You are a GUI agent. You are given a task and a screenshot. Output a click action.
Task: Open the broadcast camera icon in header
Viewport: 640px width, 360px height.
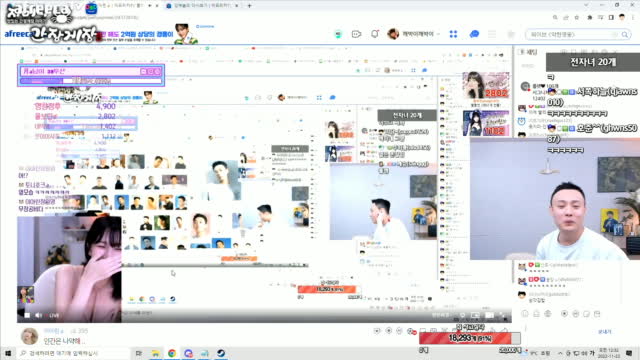pos(356,34)
